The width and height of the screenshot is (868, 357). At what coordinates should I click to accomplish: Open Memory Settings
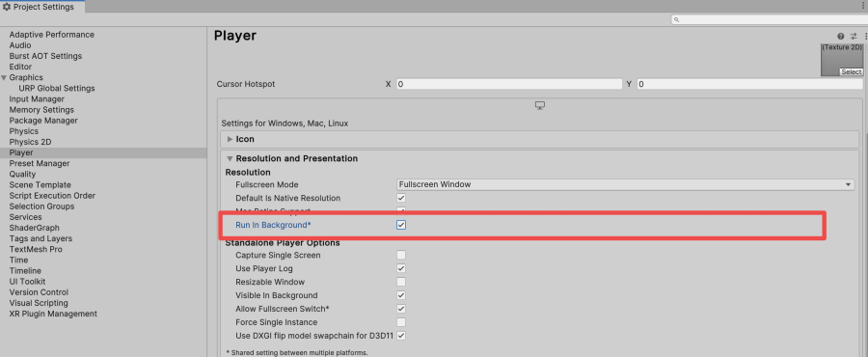point(41,110)
